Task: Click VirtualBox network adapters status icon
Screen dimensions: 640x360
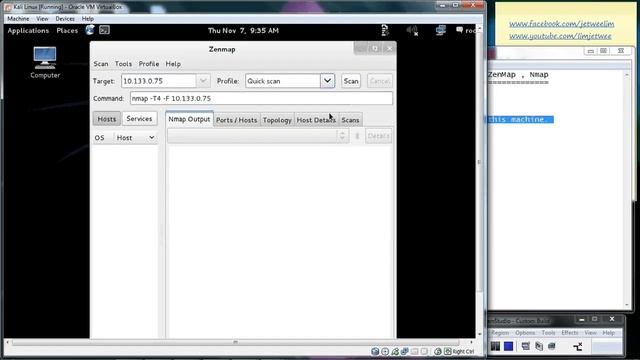Action: (404, 351)
